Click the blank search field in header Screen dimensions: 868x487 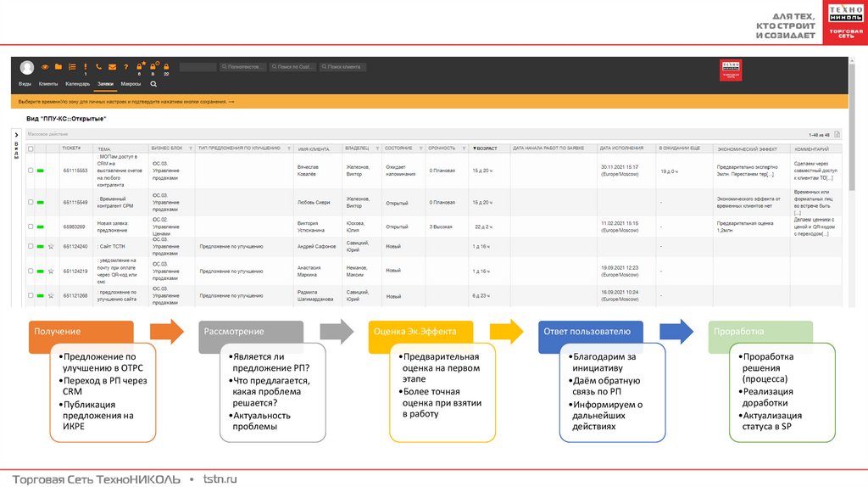pyautogui.click(x=198, y=67)
